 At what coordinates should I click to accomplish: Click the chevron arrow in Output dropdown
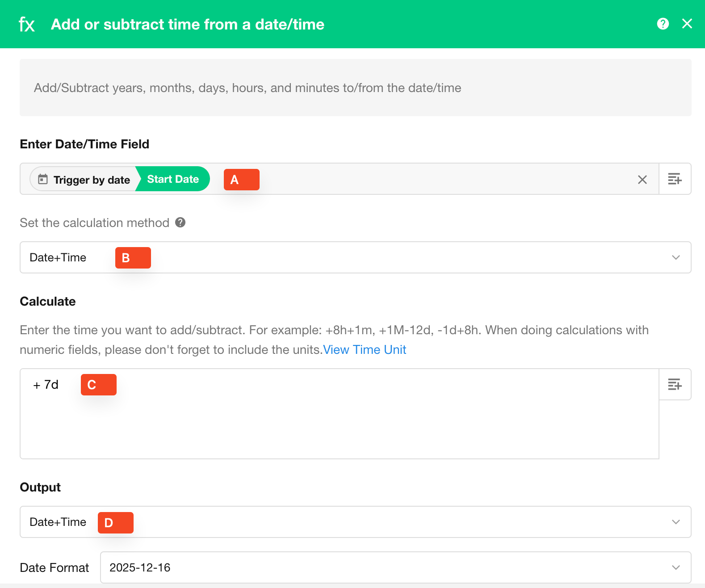[x=676, y=522]
